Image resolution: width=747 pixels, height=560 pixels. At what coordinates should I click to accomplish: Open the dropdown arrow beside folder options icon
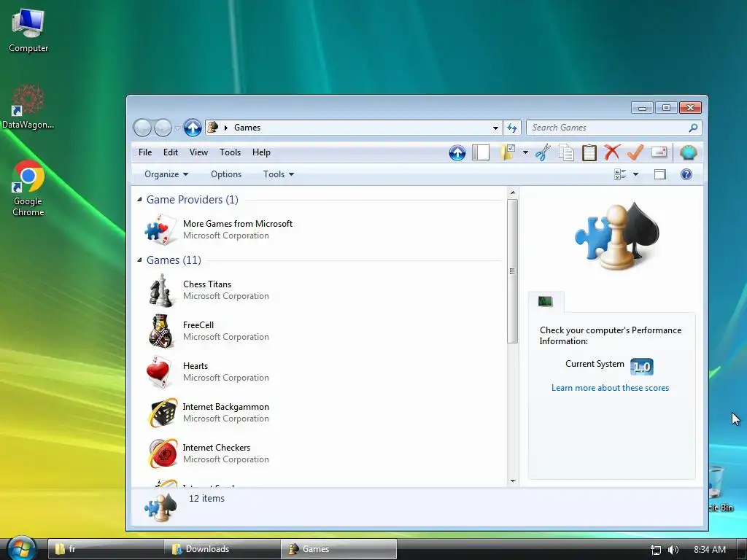click(x=525, y=152)
